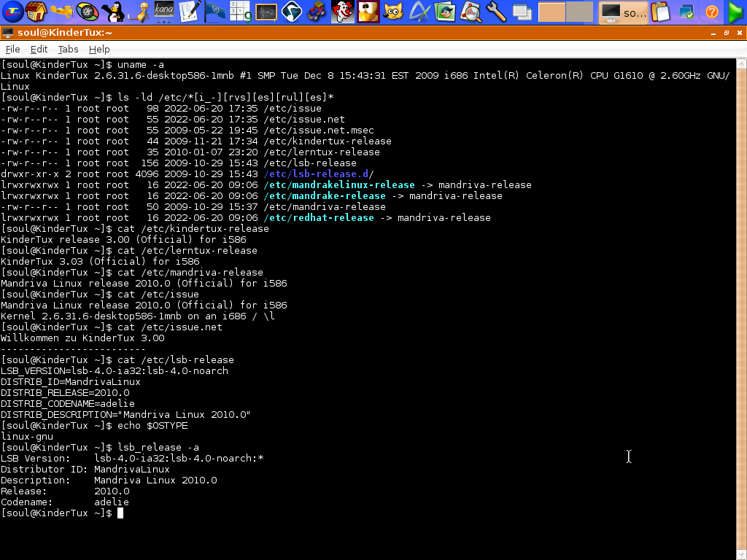Launch the Kig geometry pen icon

click(419, 12)
